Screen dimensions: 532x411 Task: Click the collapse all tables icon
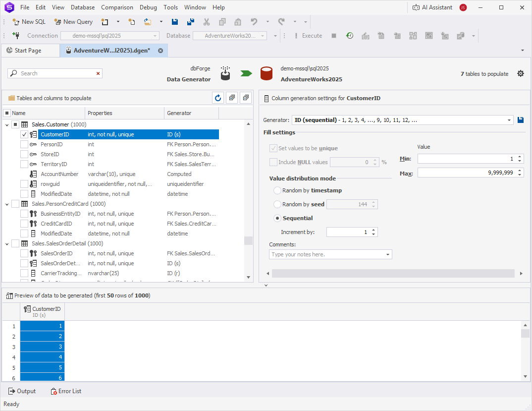tap(246, 98)
